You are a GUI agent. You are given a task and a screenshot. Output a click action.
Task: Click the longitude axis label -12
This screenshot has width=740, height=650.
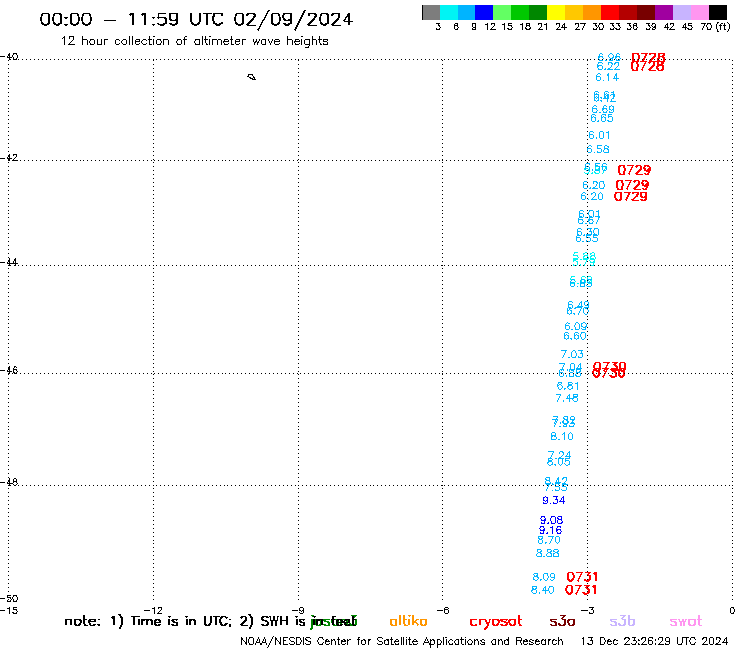(x=153, y=610)
